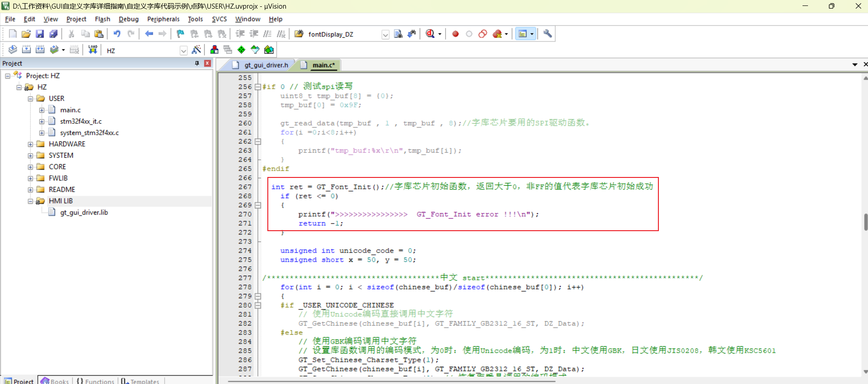Start the debug session icon
The height and width of the screenshot is (384, 868).
click(x=430, y=34)
